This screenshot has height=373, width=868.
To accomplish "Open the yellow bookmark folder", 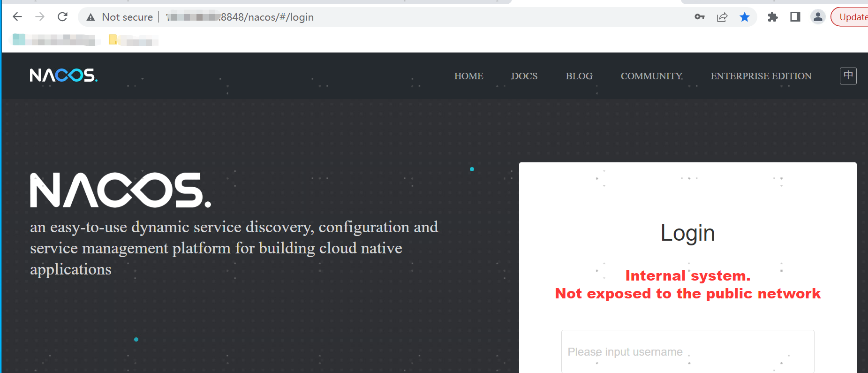I will 133,40.
